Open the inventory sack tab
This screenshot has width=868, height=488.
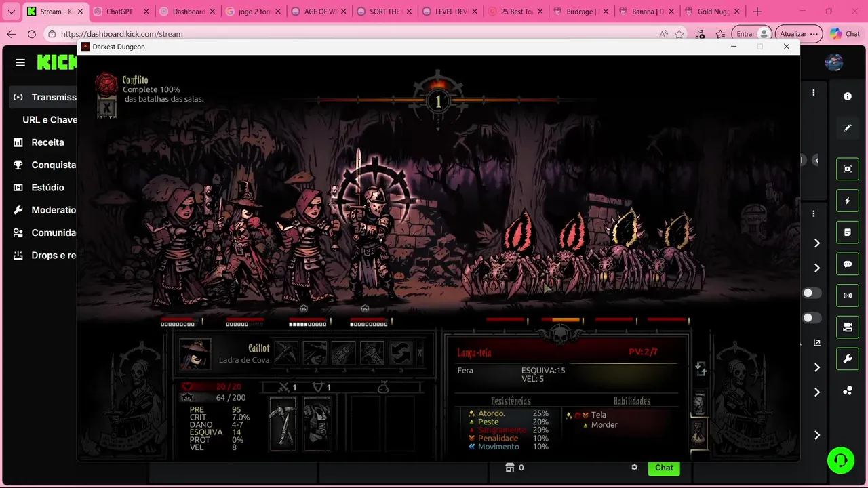pyautogui.click(x=698, y=432)
